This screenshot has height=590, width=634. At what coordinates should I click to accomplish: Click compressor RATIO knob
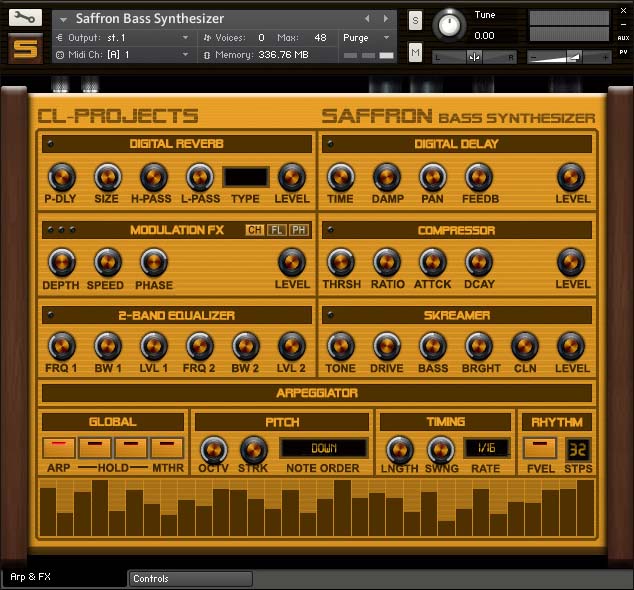pos(387,262)
